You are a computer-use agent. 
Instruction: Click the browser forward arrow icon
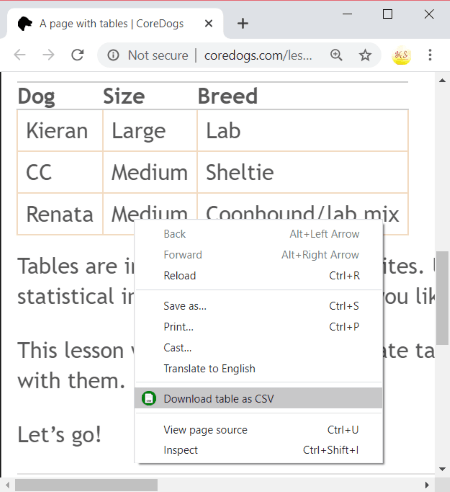point(49,55)
